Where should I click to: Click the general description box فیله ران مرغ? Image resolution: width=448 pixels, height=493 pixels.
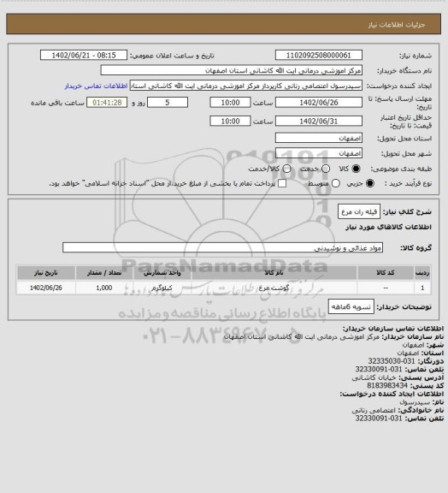pyautogui.click(x=359, y=211)
